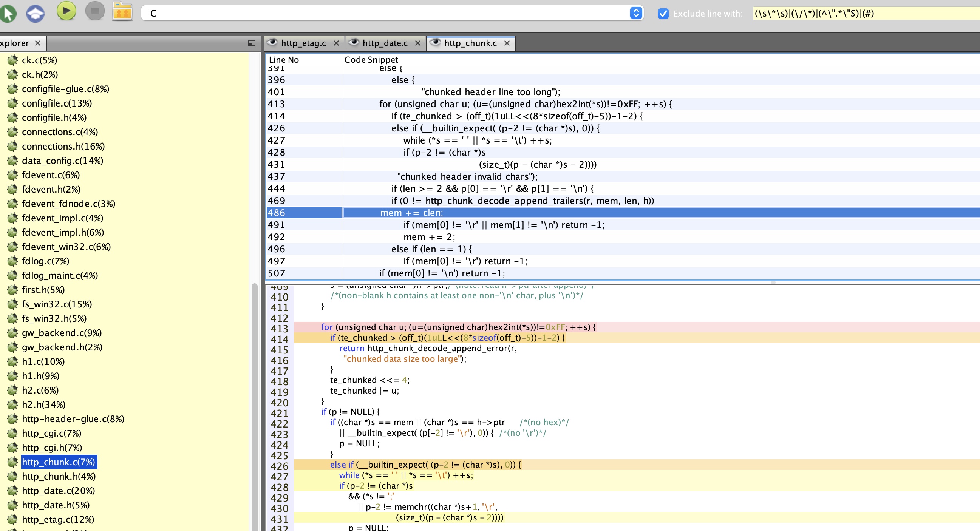Click the language field showing C
This screenshot has height=531, width=980.
point(384,13)
